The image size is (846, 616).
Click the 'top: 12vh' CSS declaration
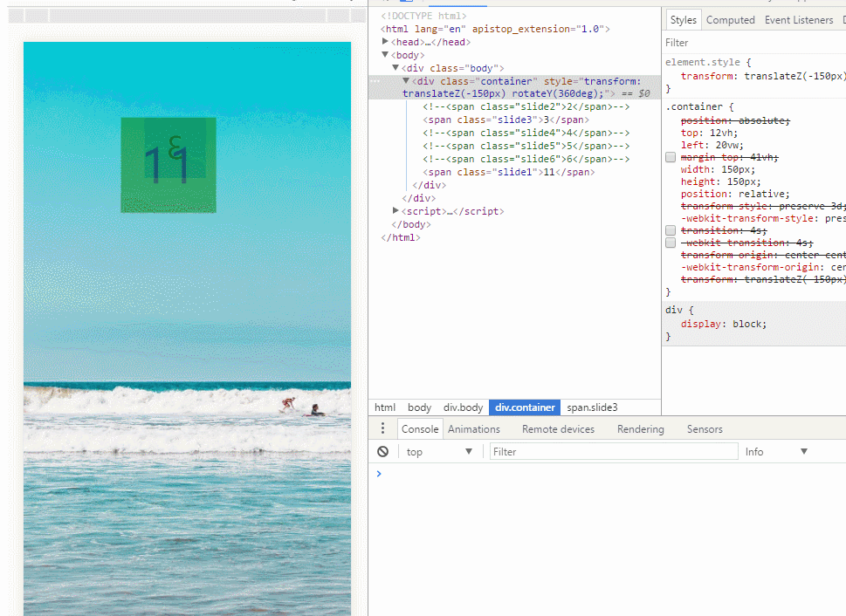point(709,133)
